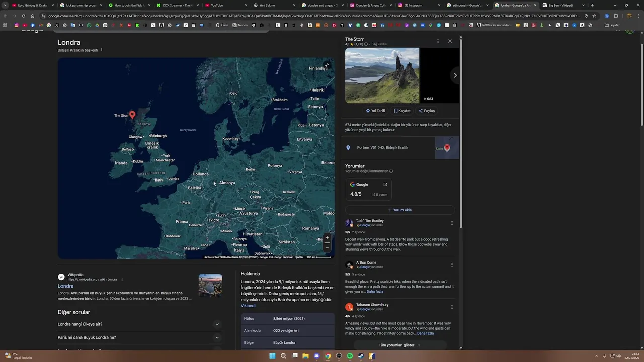Viewport: 644px width, 362px height.
Task: Open the WhatsApp bookmark icon
Action: click(x=89, y=25)
